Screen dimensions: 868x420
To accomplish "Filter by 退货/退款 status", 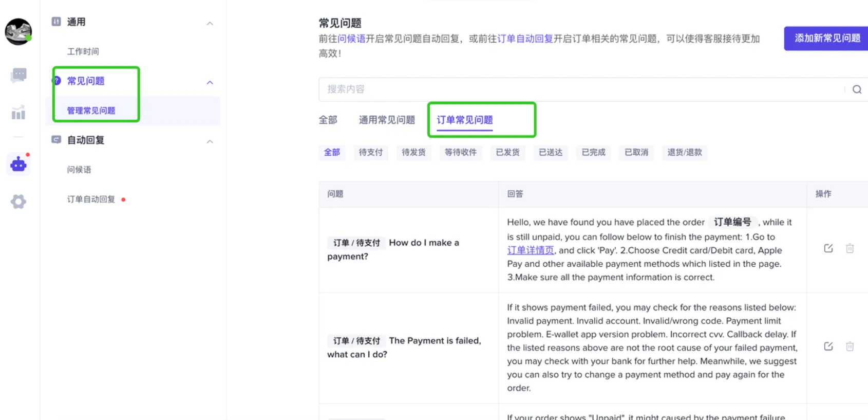I will (x=685, y=152).
